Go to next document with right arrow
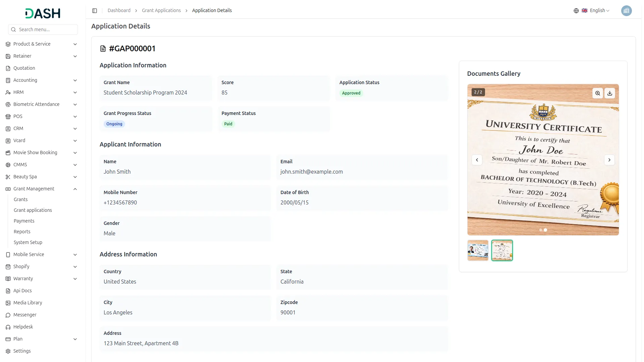Viewport: 644px width, 362px height. [609, 160]
